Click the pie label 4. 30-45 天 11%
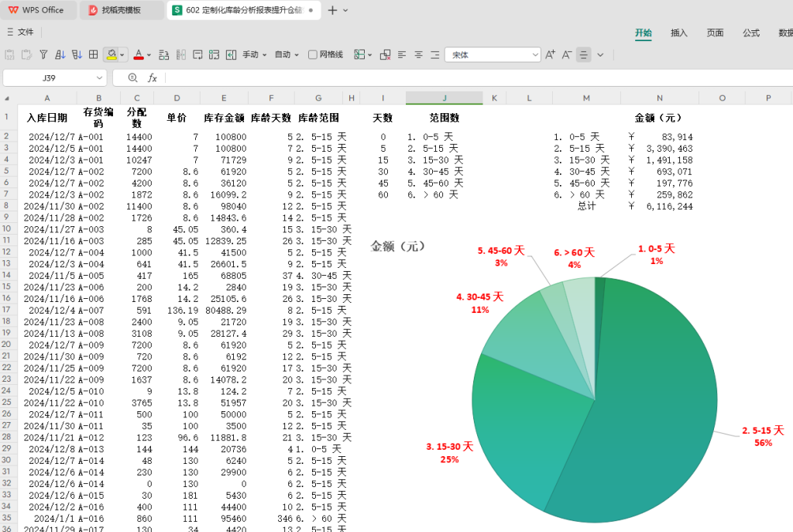Image resolution: width=793 pixels, height=532 pixels. tap(479, 303)
